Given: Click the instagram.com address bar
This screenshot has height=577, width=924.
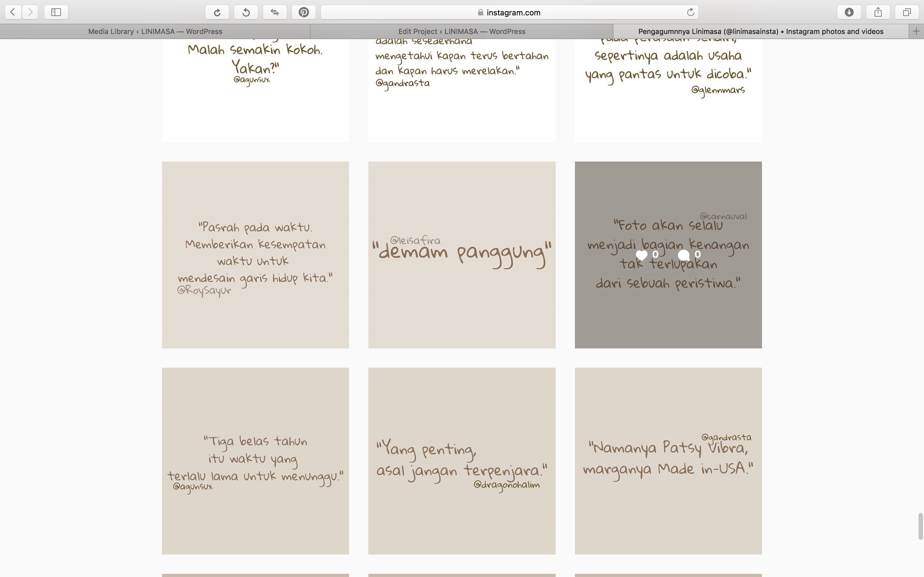Looking at the screenshot, I should [509, 12].
